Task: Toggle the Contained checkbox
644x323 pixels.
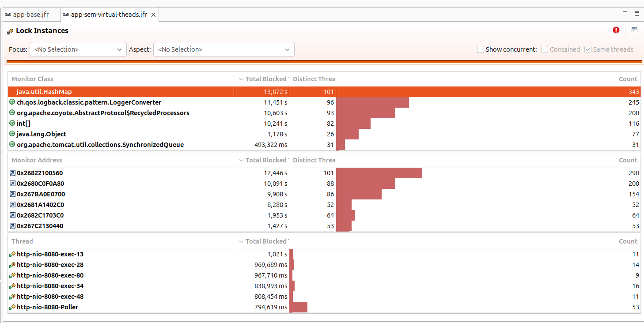Action: tap(545, 49)
